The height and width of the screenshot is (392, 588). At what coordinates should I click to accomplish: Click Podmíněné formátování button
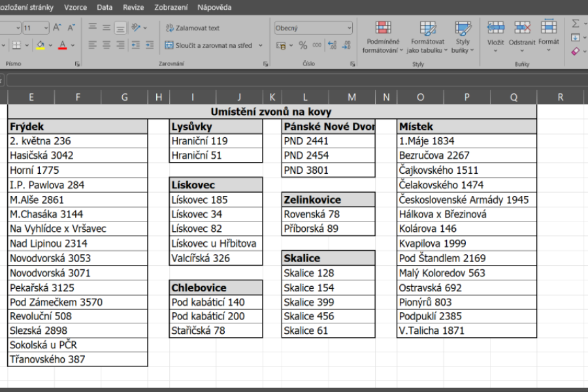tap(383, 37)
